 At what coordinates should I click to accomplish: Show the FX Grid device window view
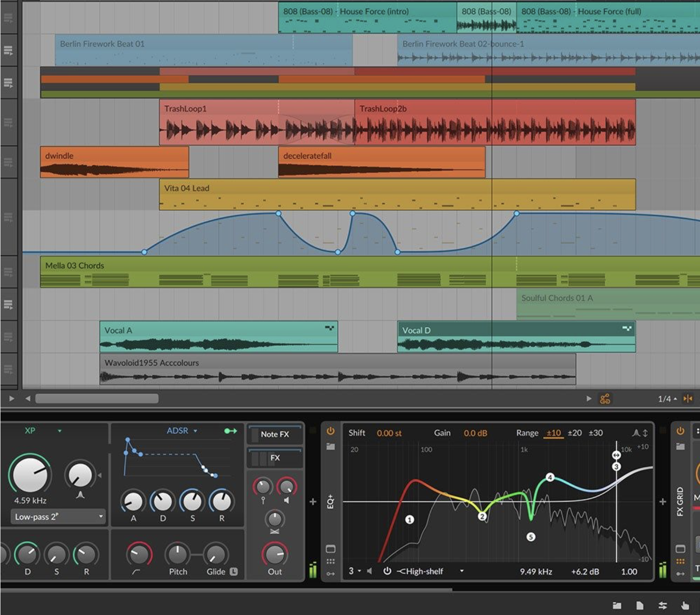[680, 549]
